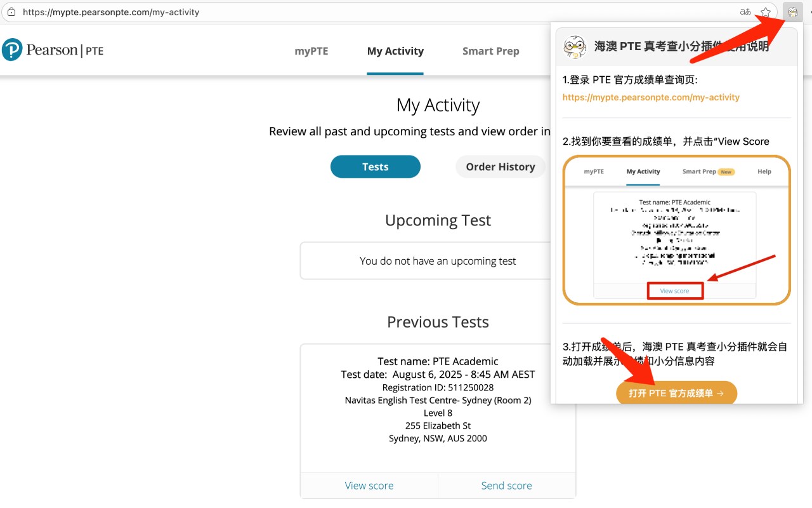Click View score for the August 6 test
This screenshot has height=508, width=812.
click(369, 485)
